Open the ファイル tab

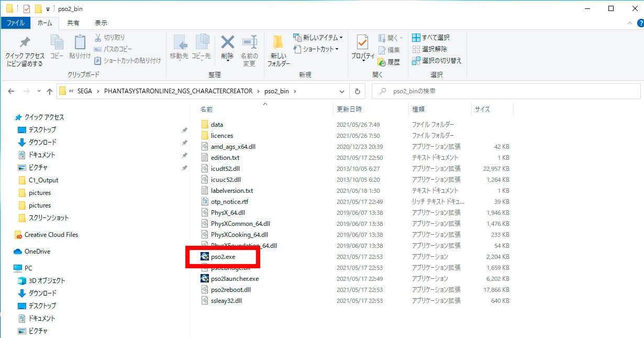point(15,23)
